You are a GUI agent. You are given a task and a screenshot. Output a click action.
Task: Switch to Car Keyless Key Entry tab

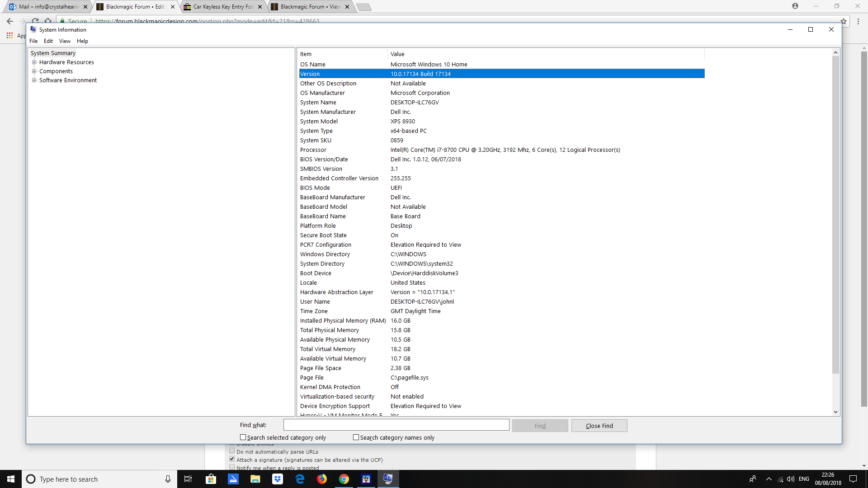coord(222,7)
